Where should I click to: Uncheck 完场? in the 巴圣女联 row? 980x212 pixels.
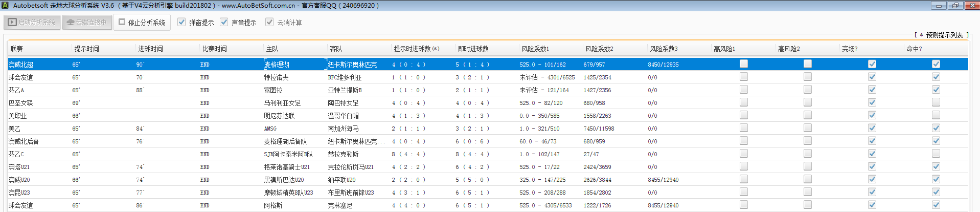(x=872, y=102)
